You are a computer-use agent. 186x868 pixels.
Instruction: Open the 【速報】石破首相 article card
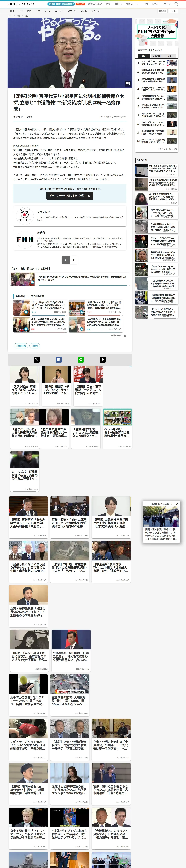point(28,517)
